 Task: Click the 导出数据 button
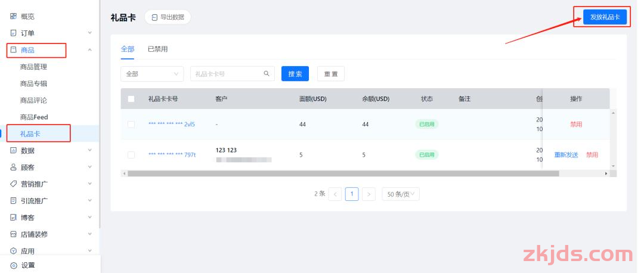[168, 17]
